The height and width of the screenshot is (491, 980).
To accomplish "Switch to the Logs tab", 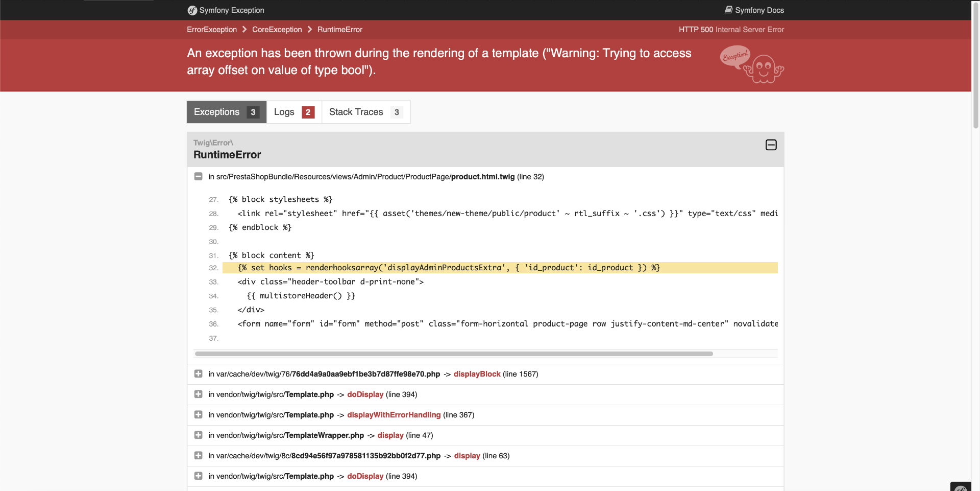I will coord(294,112).
